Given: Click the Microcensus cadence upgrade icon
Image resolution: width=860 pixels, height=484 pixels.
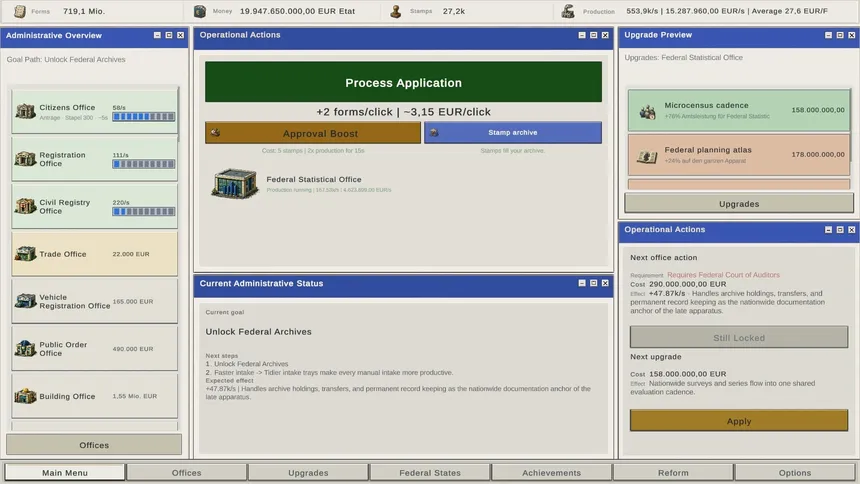Looking at the screenshot, I should tap(647, 111).
